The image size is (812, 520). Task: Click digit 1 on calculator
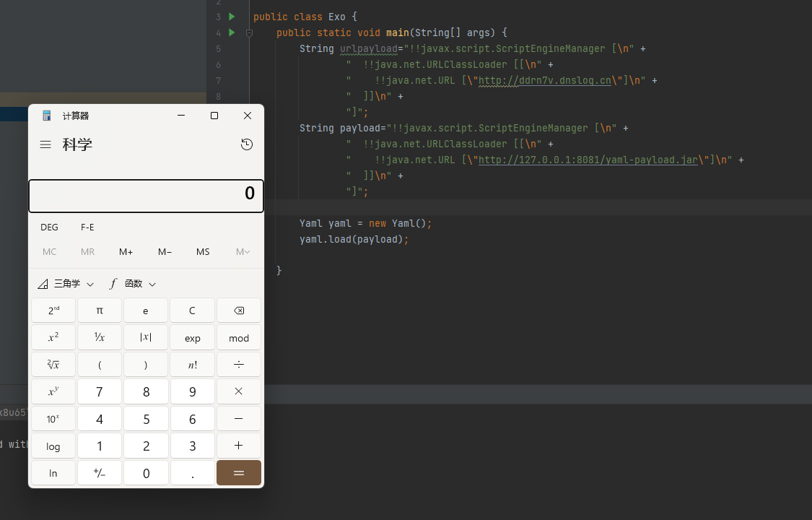[x=100, y=446]
